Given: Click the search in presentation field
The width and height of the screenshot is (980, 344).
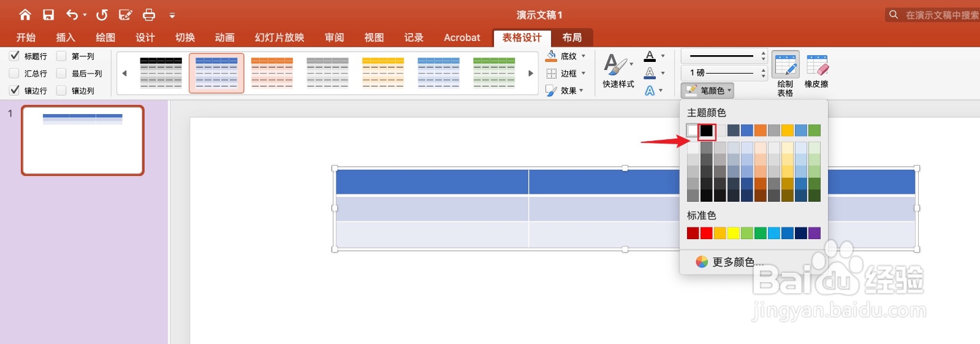Looking at the screenshot, I should pos(932,15).
